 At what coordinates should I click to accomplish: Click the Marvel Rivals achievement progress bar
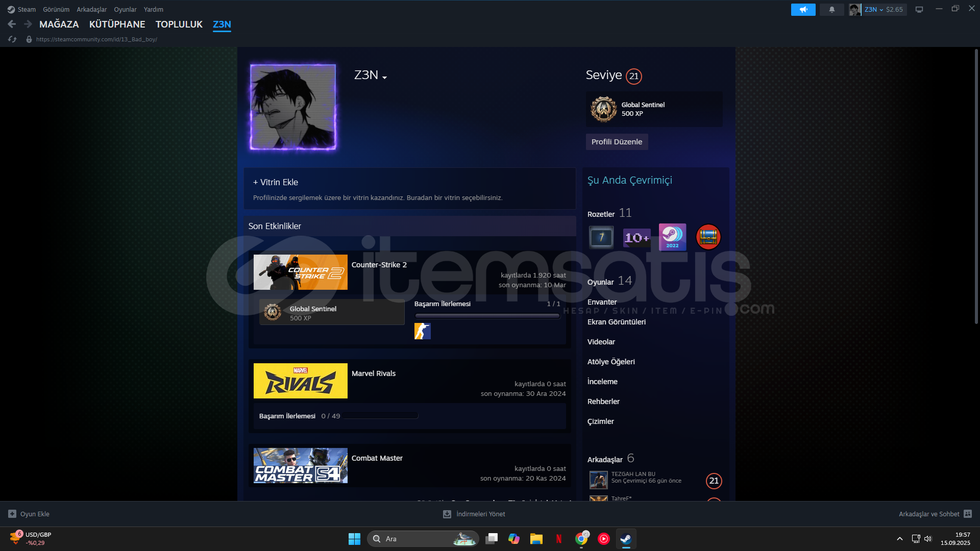pyautogui.click(x=381, y=416)
